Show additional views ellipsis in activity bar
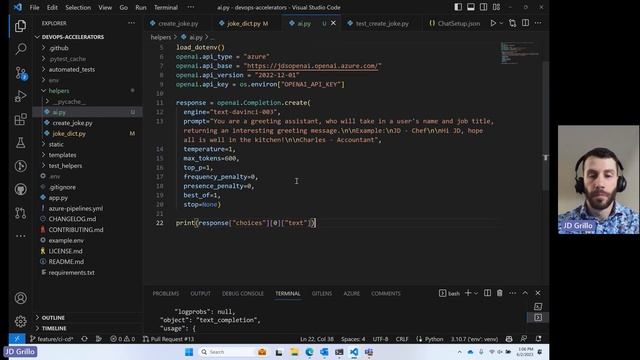The width and height of the screenshot is (640, 360). (20, 236)
